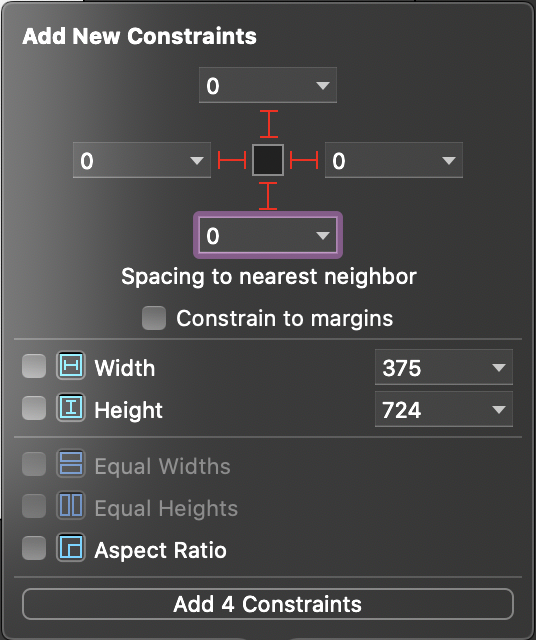
Task: Toggle the left red spacing strut
Action: point(232,160)
